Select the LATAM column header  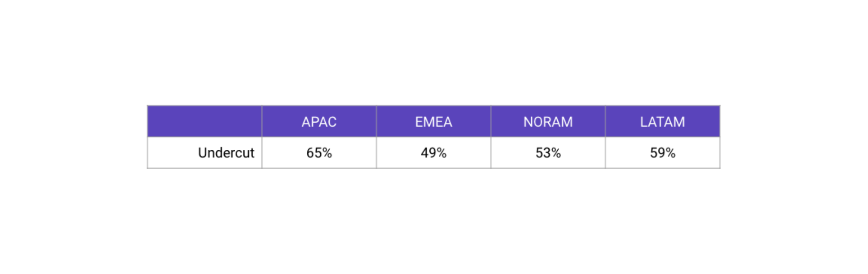tap(663, 122)
